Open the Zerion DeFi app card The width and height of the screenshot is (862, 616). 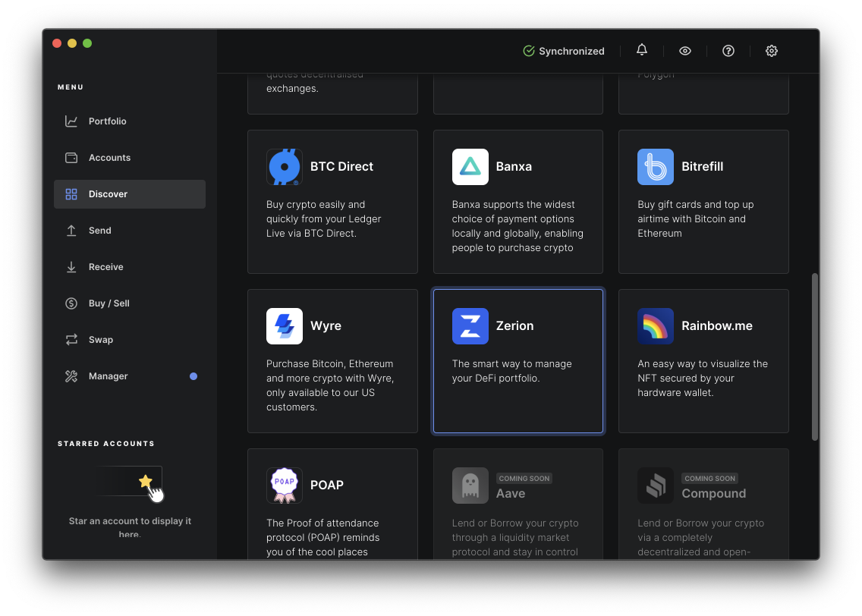pos(518,361)
